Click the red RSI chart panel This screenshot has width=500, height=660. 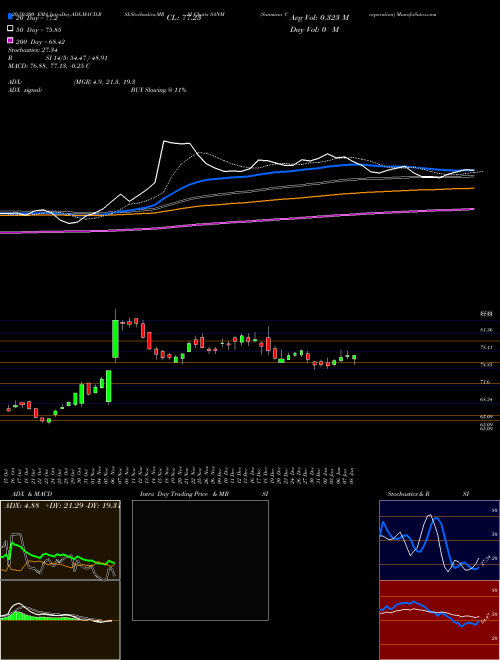(439, 620)
